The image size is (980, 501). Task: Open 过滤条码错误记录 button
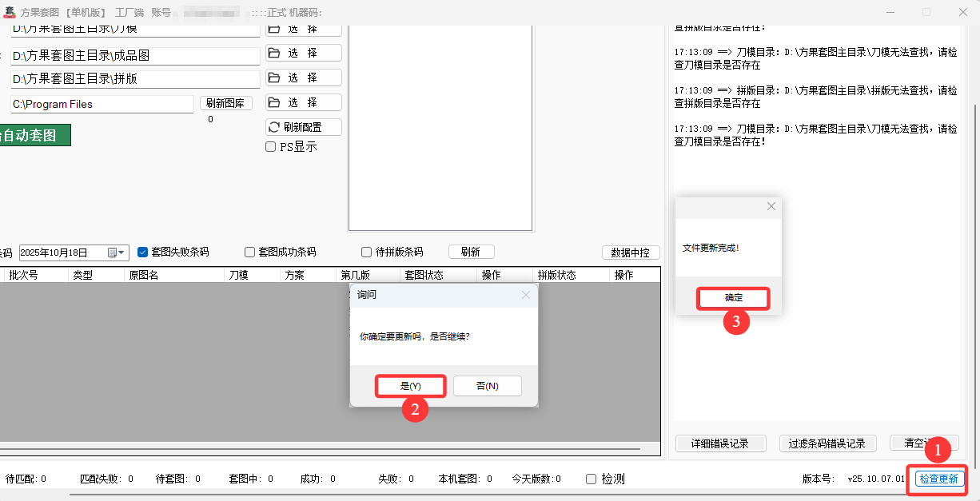[x=827, y=443]
